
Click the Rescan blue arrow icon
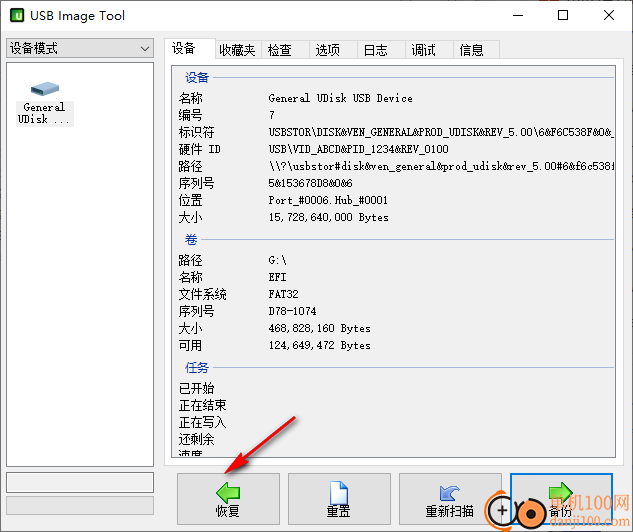click(x=449, y=493)
